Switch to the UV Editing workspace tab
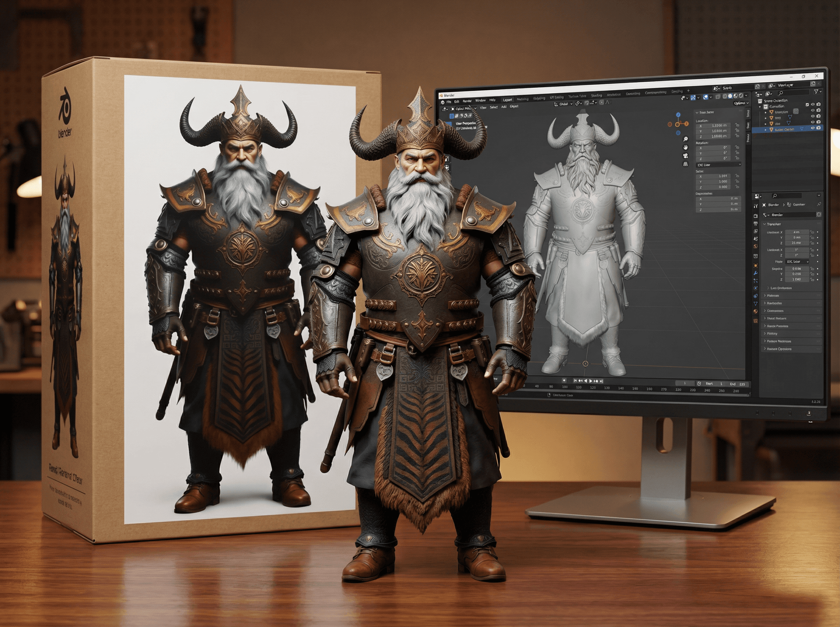The width and height of the screenshot is (840, 627). 557,98
